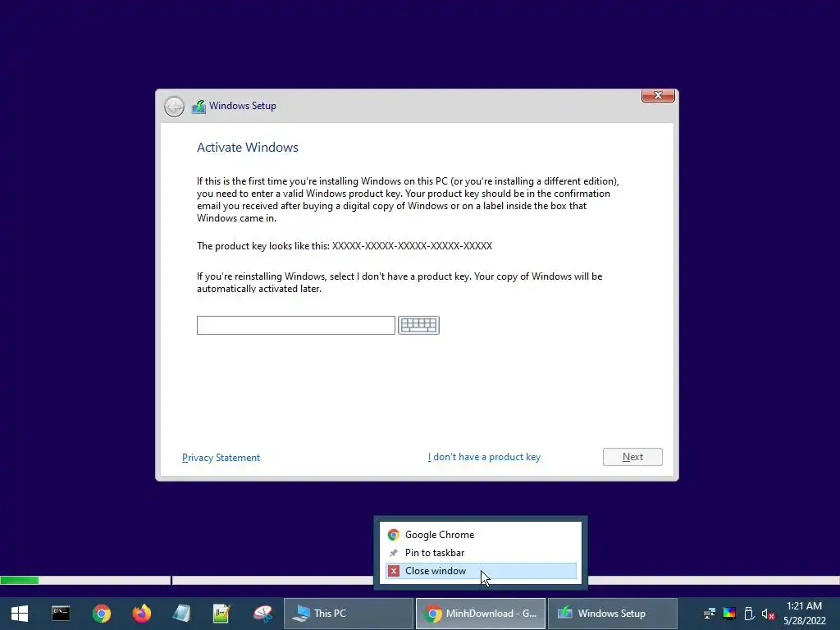
Task: Open the notebook-shaped taskbar icon
Action: [181, 614]
